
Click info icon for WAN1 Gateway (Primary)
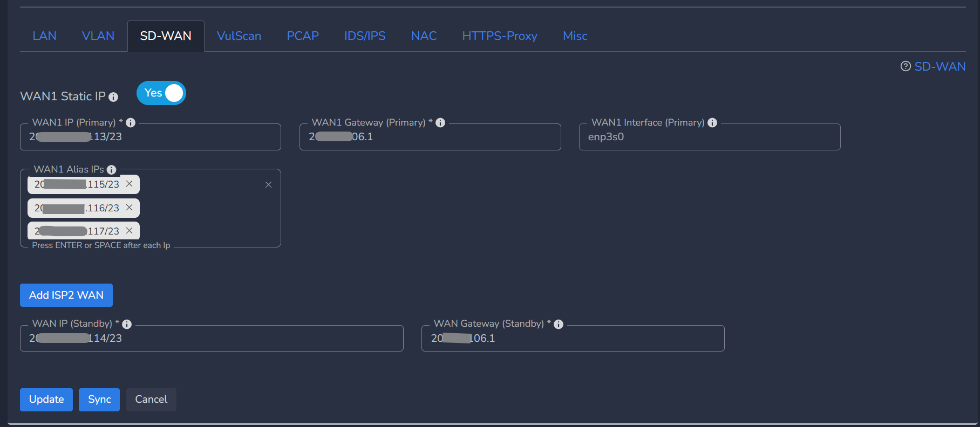coord(440,123)
